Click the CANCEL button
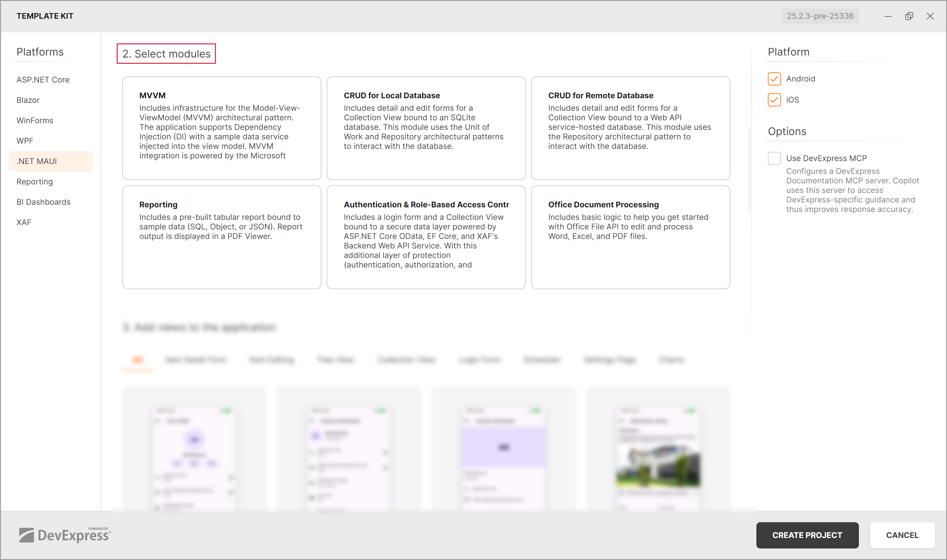The width and height of the screenshot is (947, 560). point(902,535)
